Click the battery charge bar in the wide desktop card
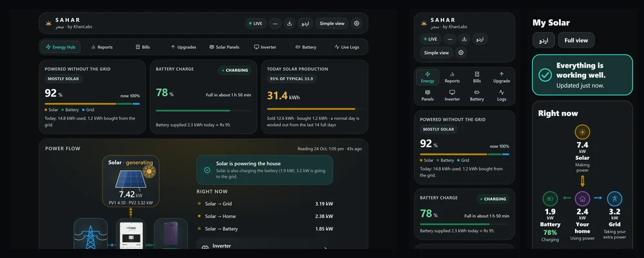 pyautogui.click(x=204, y=110)
